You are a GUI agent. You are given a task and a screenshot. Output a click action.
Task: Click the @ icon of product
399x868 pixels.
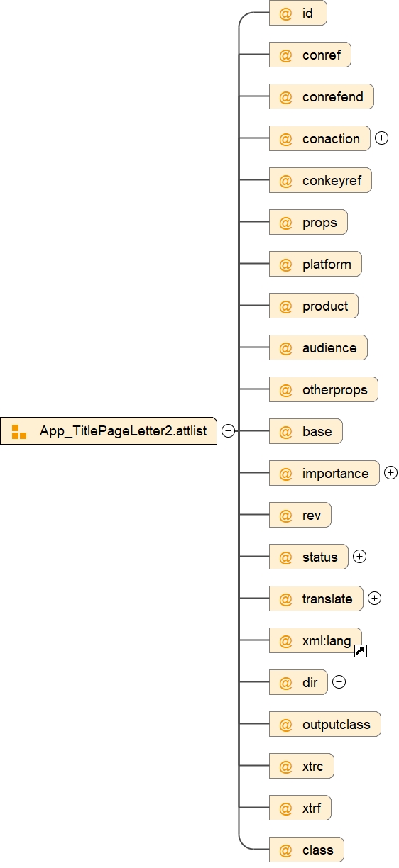[286, 306]
